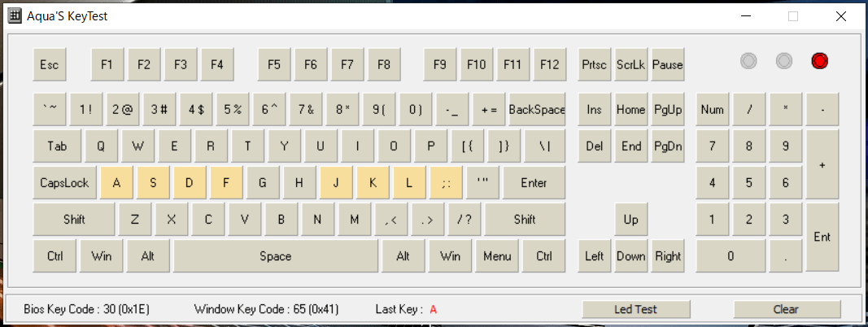Click the Menu key
Screen dimensions: 868x327
tap(497, 256)
